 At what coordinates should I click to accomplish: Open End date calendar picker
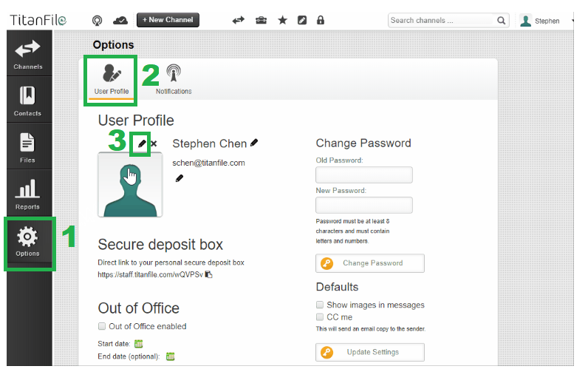coord(170,356)
